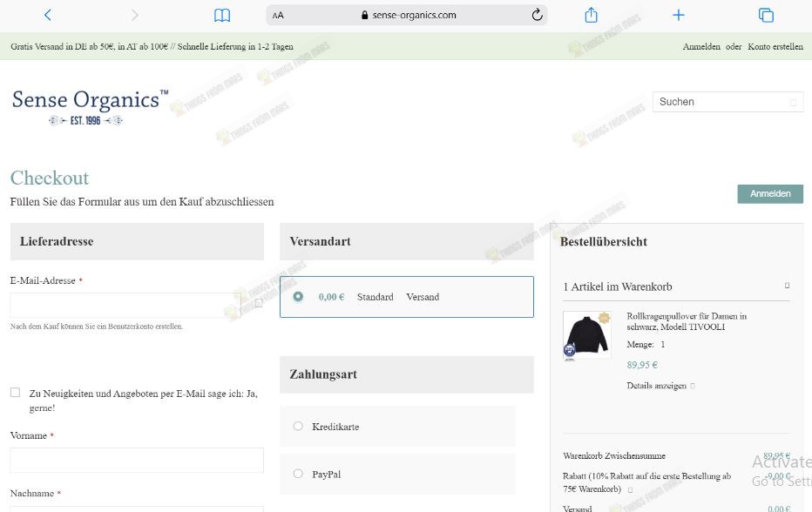Click the Warenkorb Zwischensumme label
812x512 pixels.
click(614, 456)
